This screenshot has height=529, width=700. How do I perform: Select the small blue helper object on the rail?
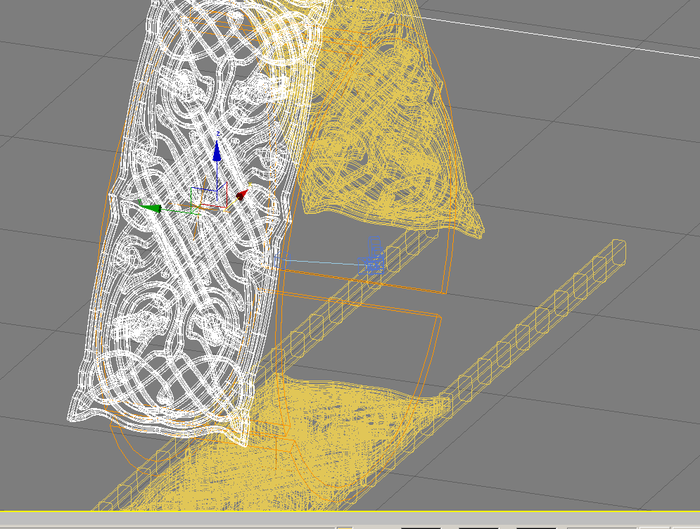(374, 256)
